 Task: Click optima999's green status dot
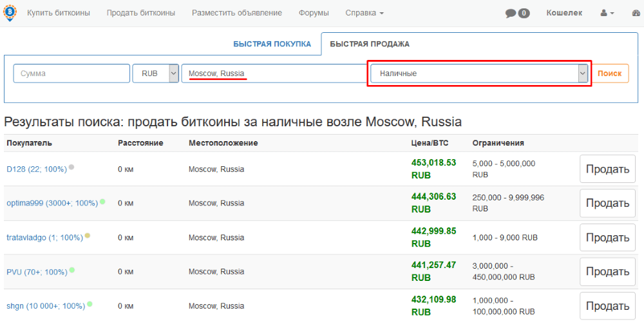click(x=102, y=202)
